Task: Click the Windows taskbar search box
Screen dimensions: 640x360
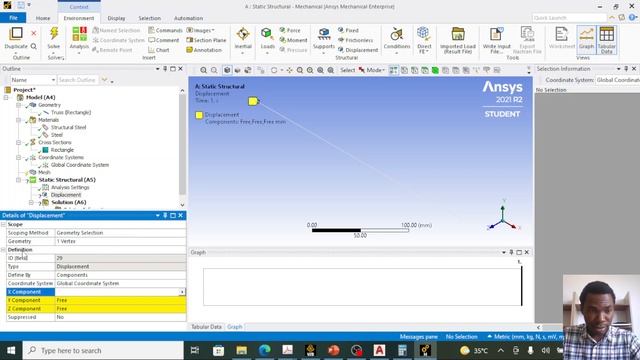Action: pyautogui.click(x=103, y=351)
